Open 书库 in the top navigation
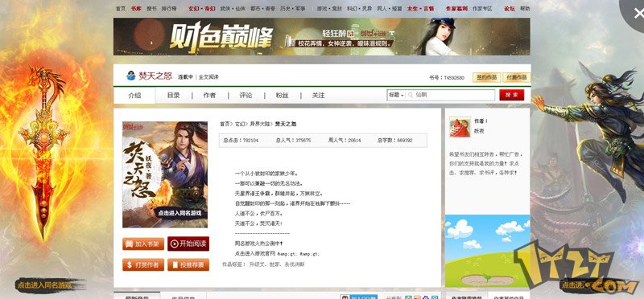Viewport: 644px width, 299px height. [136, 8]
